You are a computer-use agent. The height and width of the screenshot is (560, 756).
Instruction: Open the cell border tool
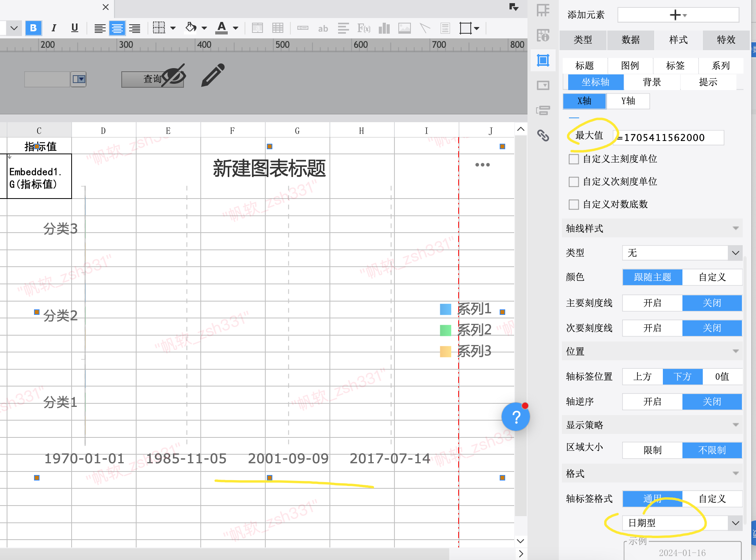[x=159, y=28]
